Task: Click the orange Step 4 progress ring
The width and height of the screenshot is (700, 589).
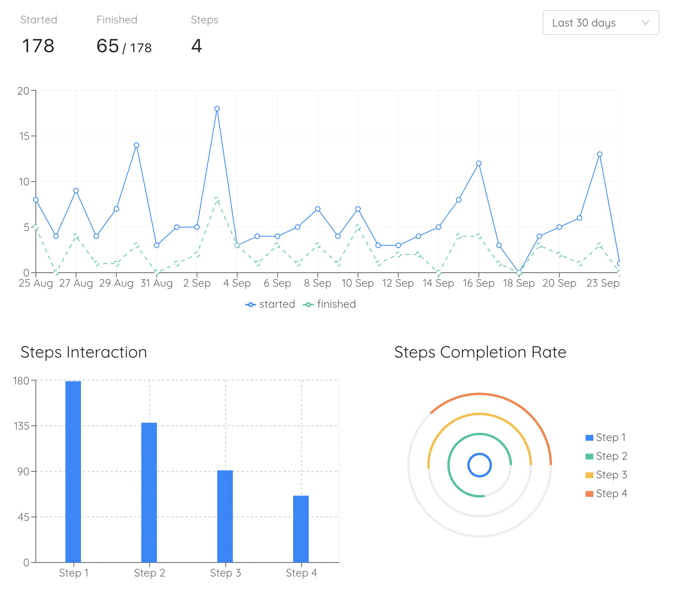Action: click(x=479, y=394)
